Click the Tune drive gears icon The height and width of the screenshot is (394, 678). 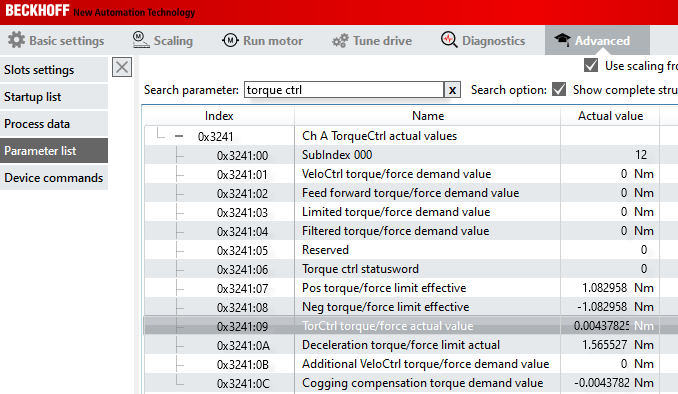(x=340, y=41)
